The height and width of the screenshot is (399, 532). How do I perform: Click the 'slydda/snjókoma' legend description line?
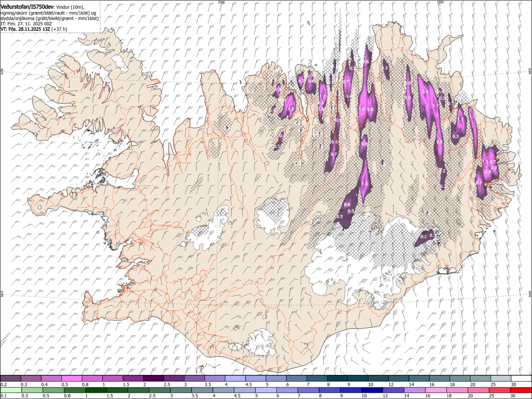[49, 18]
